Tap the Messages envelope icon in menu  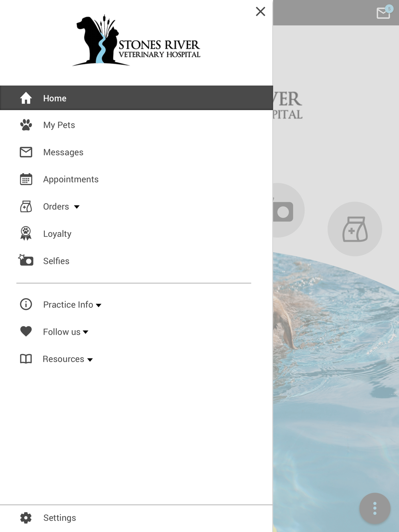pos(26,152)
